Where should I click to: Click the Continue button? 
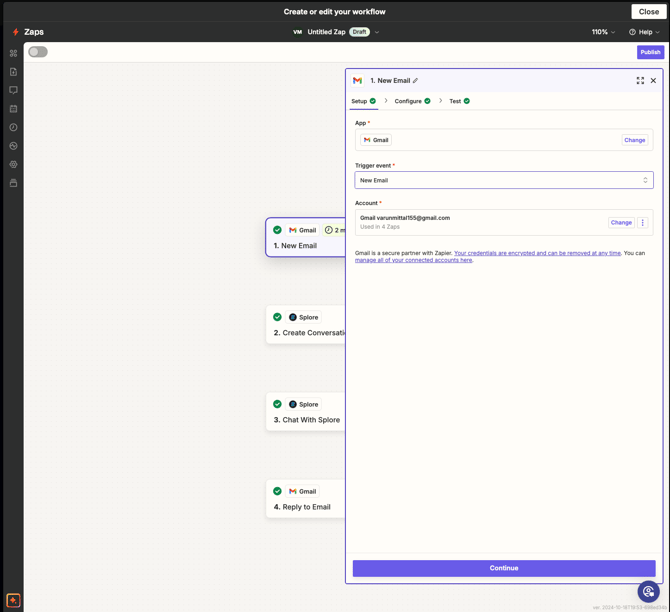pyautogui.click(x=504, y=568)
